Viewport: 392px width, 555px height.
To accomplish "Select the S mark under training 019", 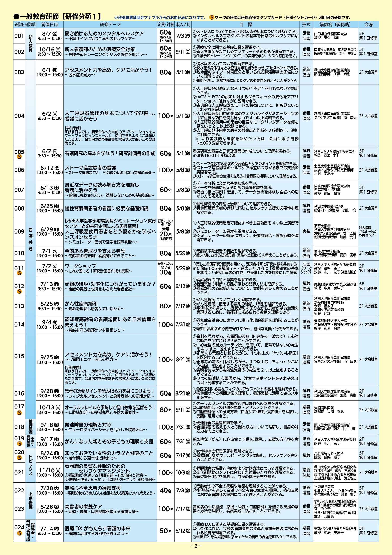I will tap(19, 444).
